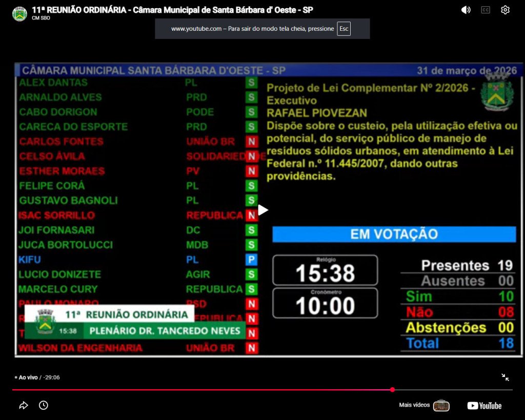
Task: Add to Watch Later with the clock icon
Action: coord(44,406)
